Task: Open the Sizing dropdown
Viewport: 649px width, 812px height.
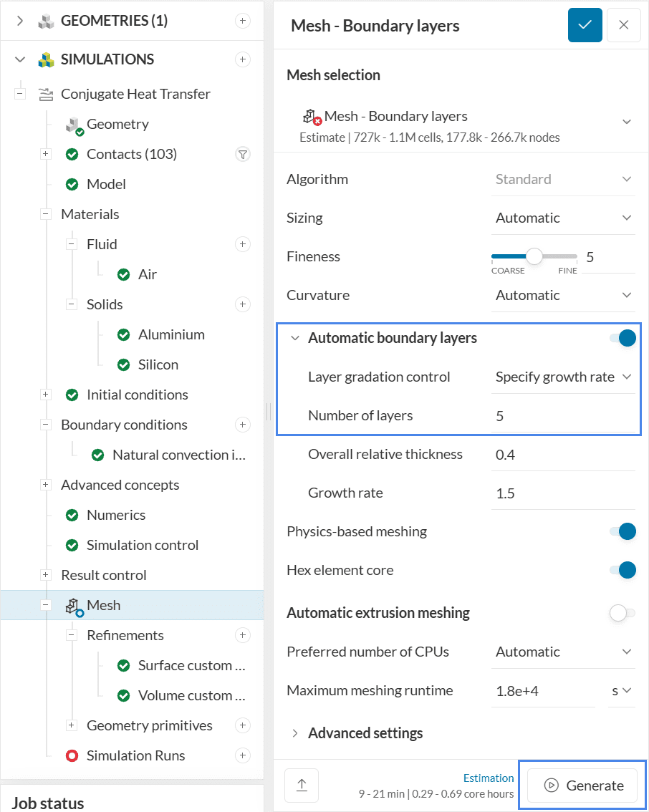Action: 563,218
